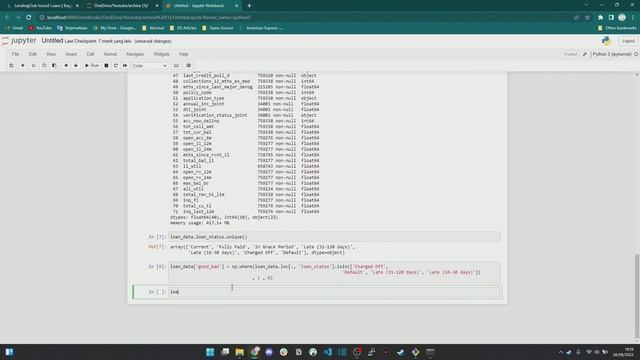Restart the kernel icon
Viewport: 640px width, 360px height.
point(116,66)
